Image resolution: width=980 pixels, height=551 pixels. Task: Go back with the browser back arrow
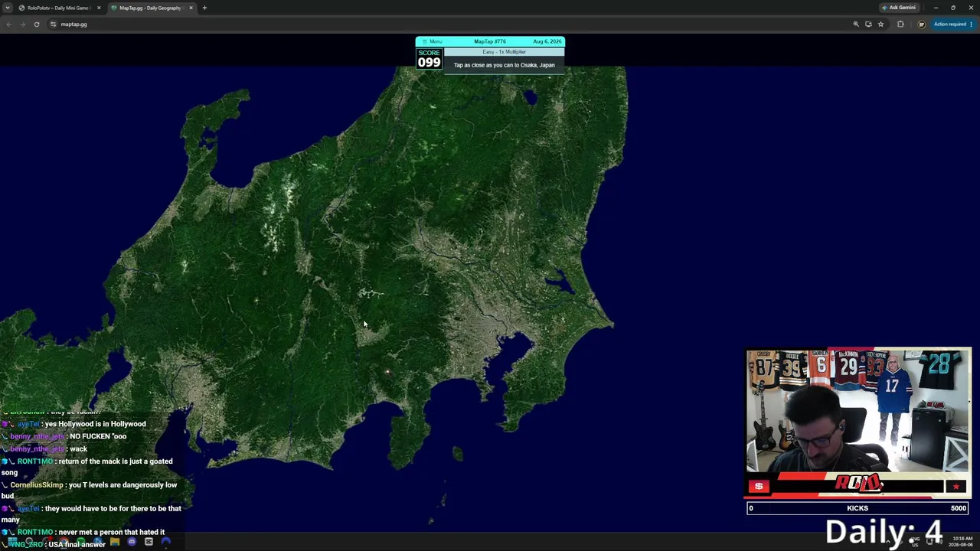click(x=8, y=24)
